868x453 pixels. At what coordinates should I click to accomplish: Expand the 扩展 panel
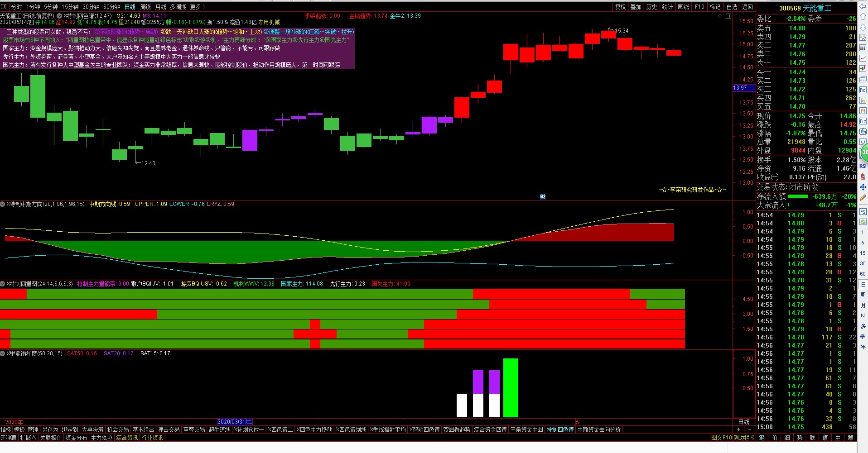(28, 438)
